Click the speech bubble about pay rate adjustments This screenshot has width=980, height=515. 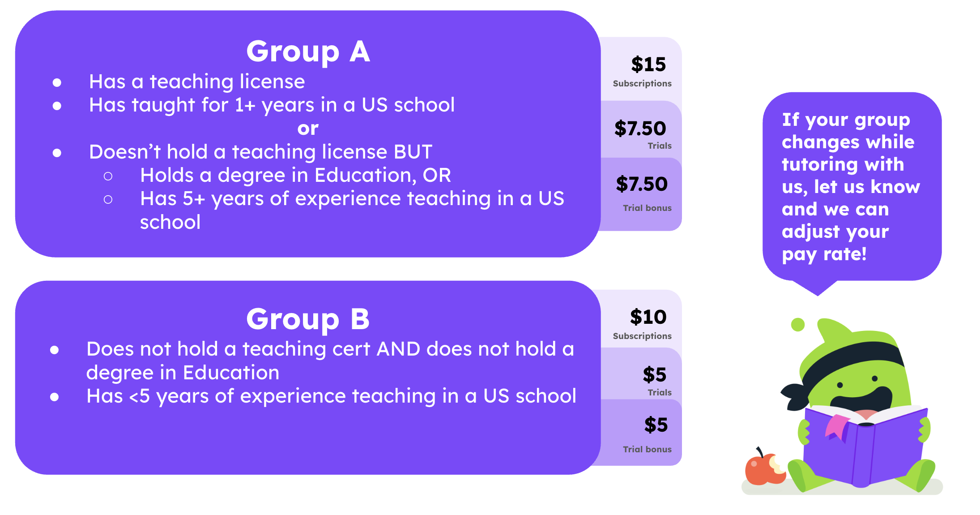[852, 187]
